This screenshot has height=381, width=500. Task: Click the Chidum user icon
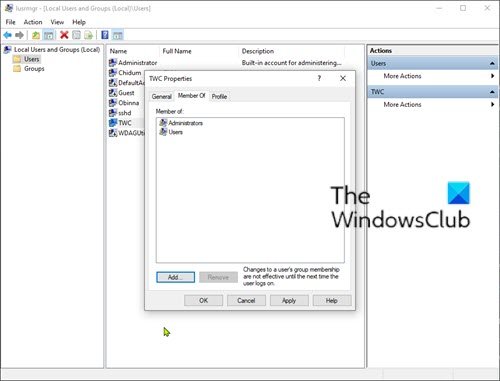click(x=113, y=73)
